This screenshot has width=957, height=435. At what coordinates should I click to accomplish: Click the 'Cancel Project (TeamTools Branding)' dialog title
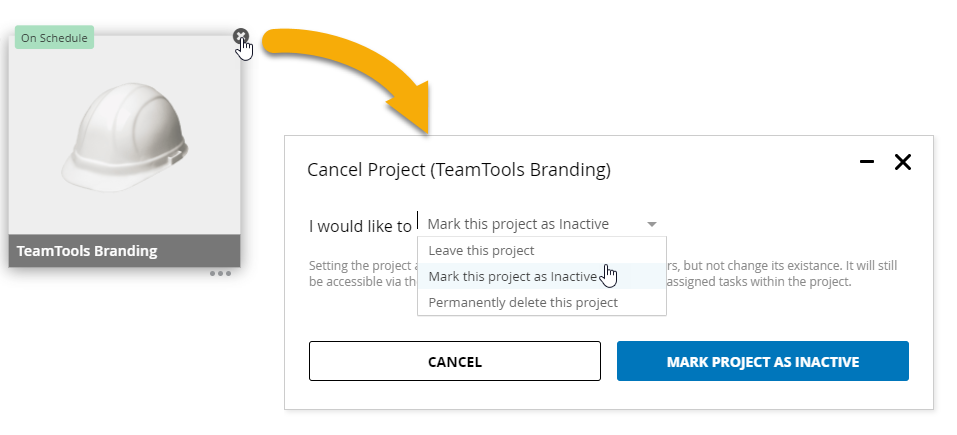point(458,169)
